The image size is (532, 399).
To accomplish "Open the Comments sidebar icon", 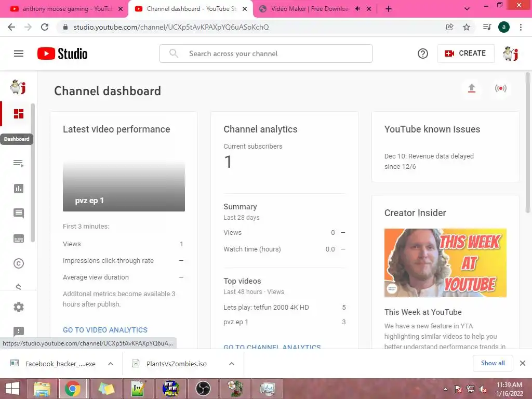I will [18, 213].
